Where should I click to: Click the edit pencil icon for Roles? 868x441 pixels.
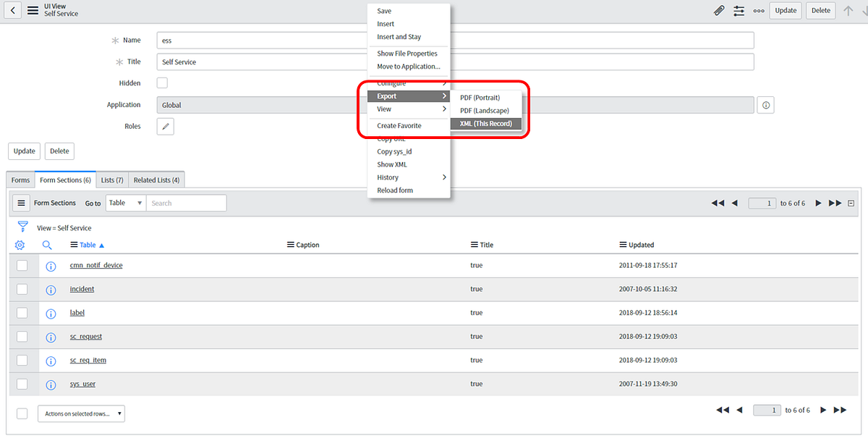click(165, 125)
